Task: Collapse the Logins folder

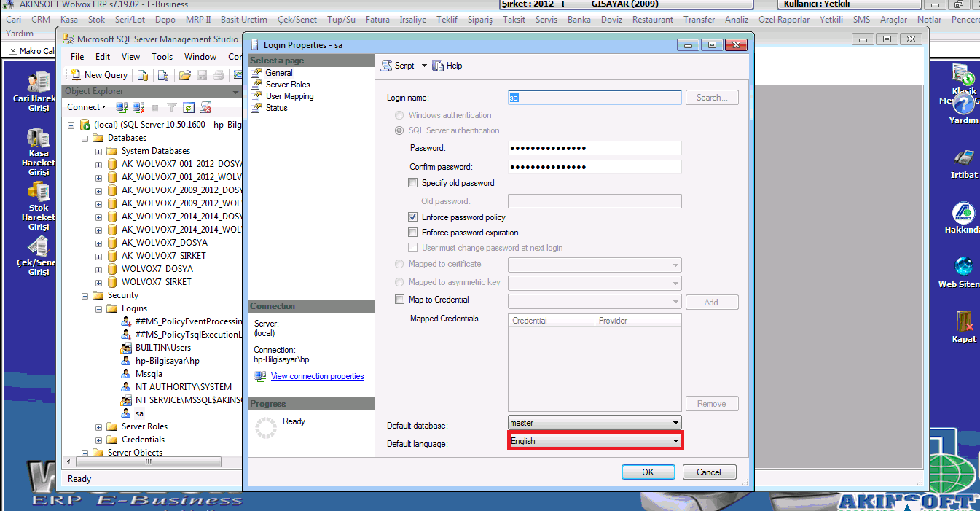Action: (x=98, y=308)
